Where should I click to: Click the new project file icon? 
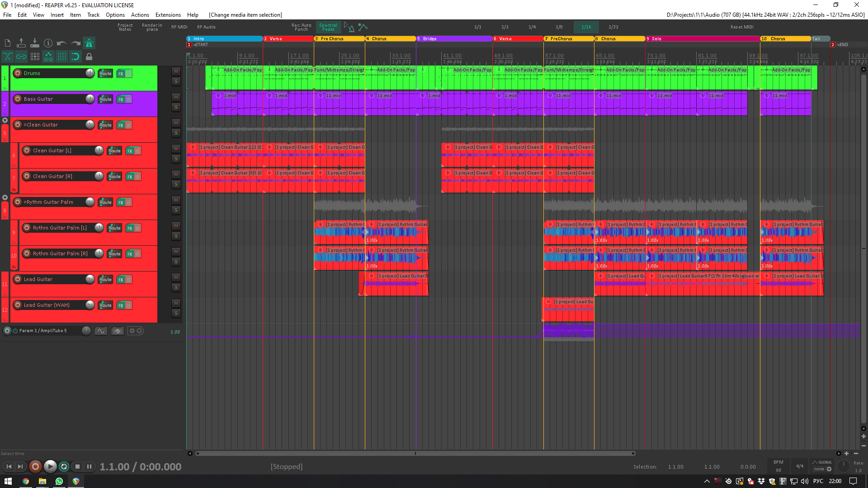tap(8, 43)
